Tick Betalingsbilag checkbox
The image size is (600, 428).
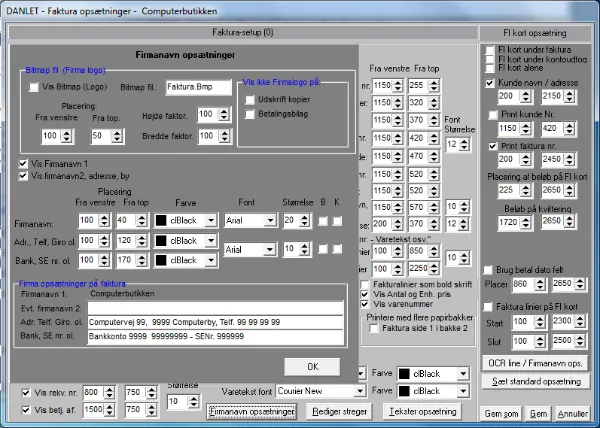(250, 114)
